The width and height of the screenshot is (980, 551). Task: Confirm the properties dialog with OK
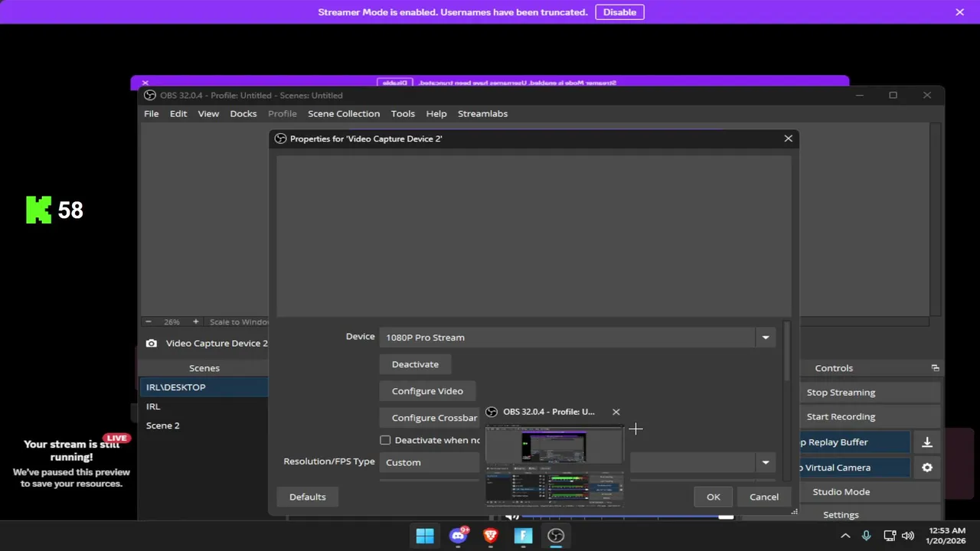713,497
